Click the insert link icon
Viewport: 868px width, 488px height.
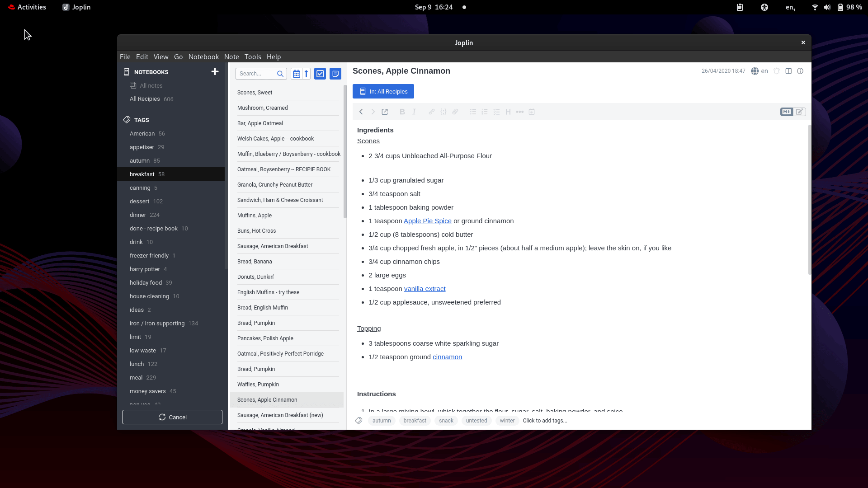tap(432, 112)
